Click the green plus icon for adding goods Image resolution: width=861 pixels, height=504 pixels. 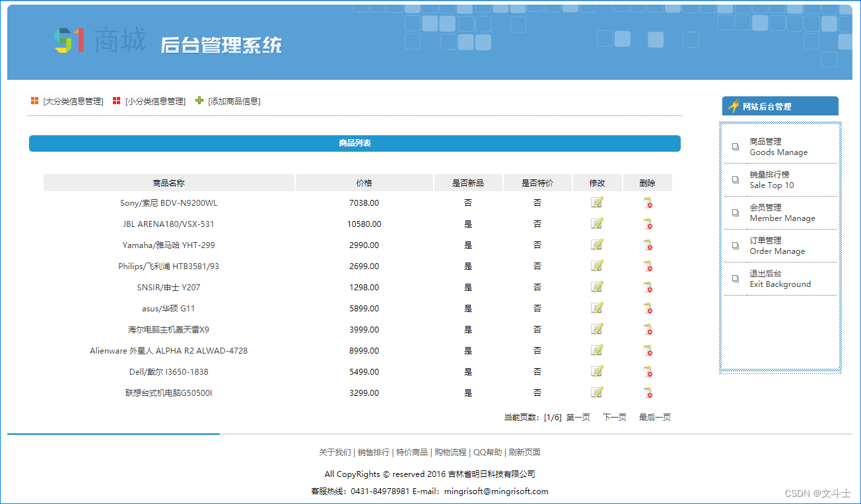199,100
